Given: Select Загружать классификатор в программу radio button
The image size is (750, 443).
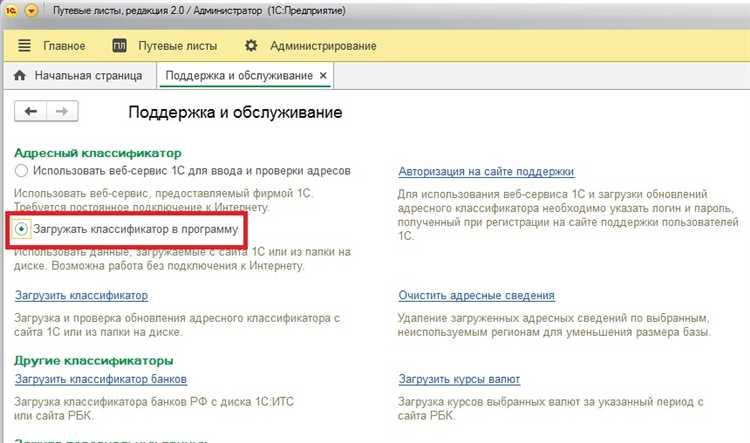Looking at the screenshot, I should point(21,229).
